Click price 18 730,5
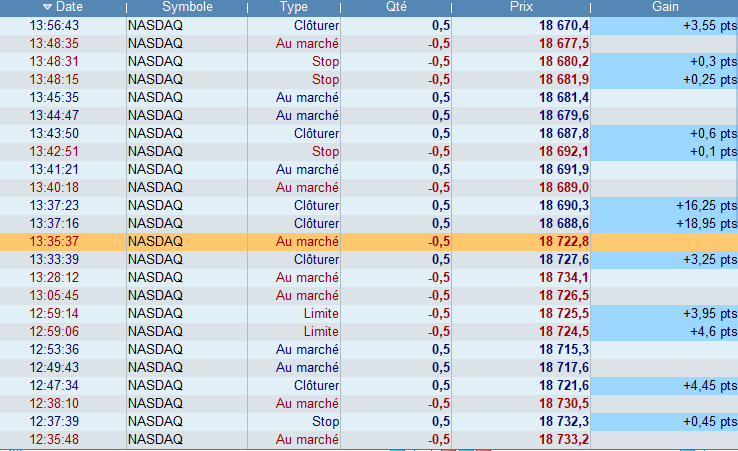 tap(564, 403)
